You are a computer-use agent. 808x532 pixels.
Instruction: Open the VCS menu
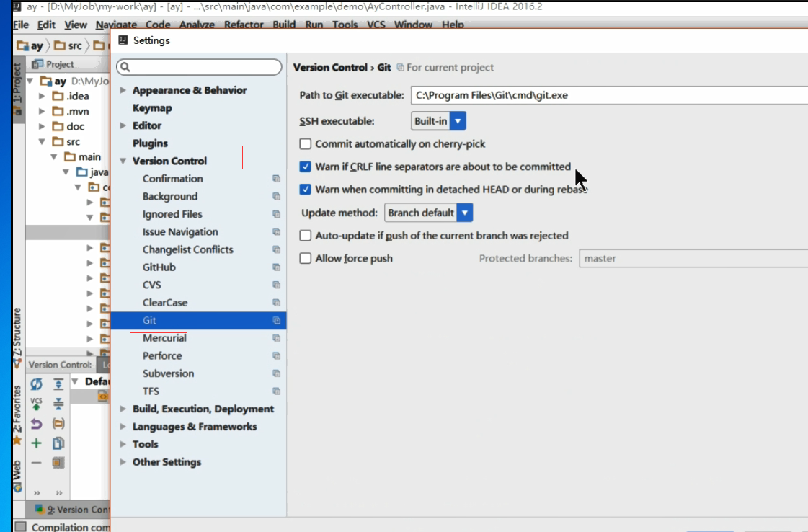(x=376, y=25)
